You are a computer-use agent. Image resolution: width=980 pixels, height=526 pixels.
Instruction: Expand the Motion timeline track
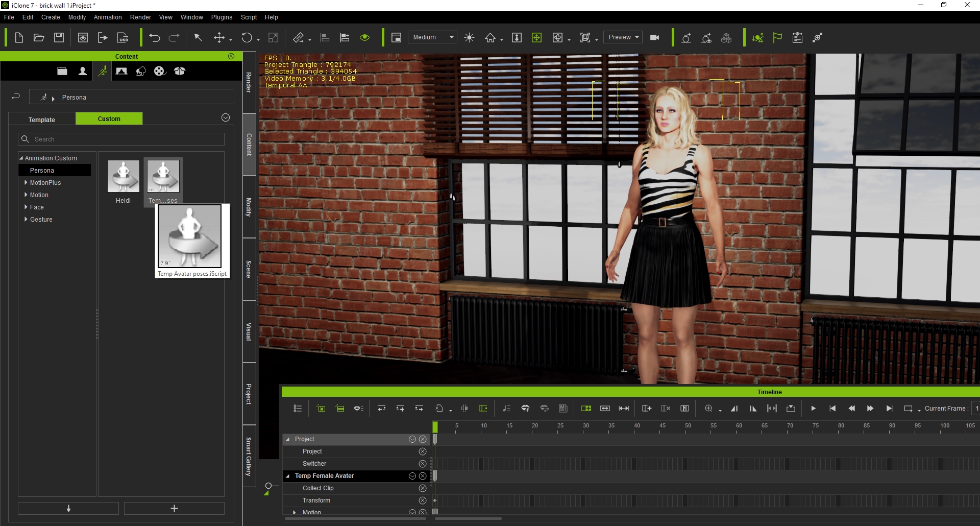[295, 512]
